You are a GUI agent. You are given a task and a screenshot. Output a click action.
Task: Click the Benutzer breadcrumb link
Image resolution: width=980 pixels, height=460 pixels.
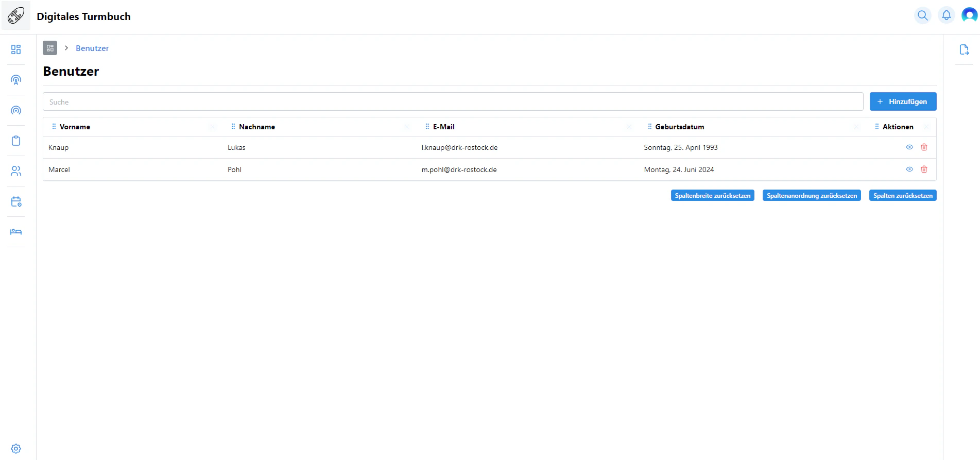click(92, 48)
